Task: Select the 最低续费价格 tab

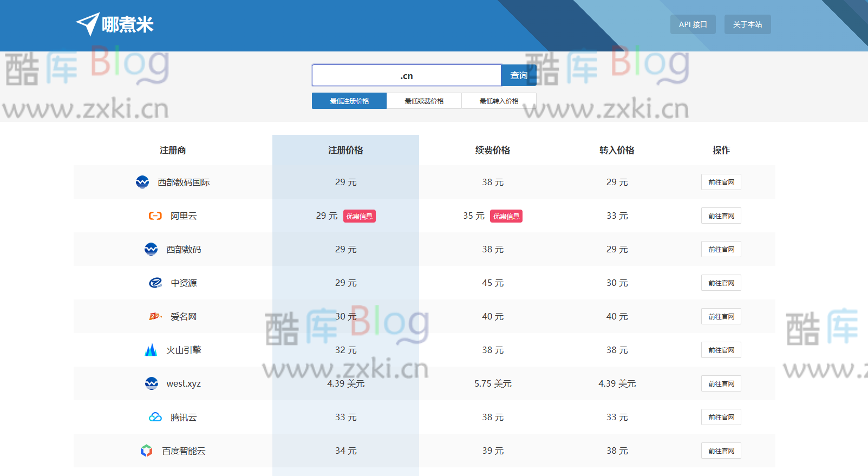Action: (424, 101)
